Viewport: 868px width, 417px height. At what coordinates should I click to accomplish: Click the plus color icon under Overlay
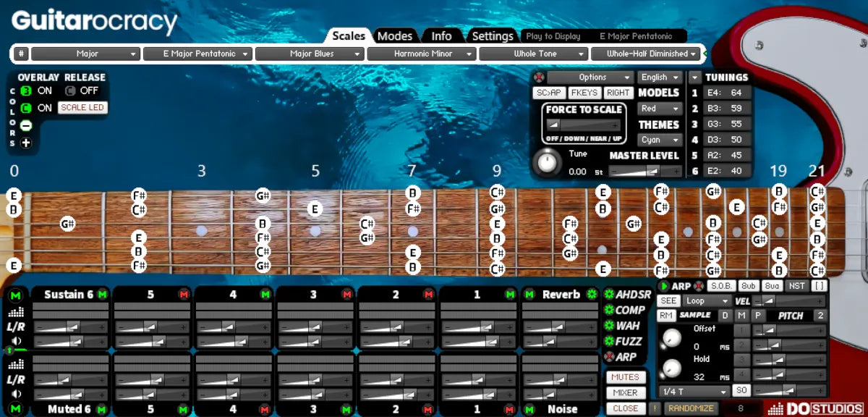click(x=26, y=143)
